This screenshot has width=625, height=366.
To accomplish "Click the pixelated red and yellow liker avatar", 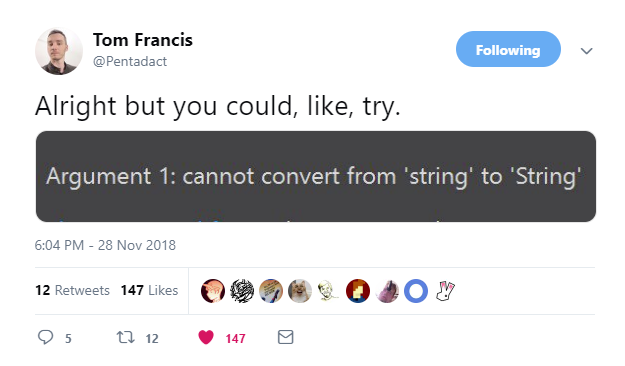I will (358, 291).
